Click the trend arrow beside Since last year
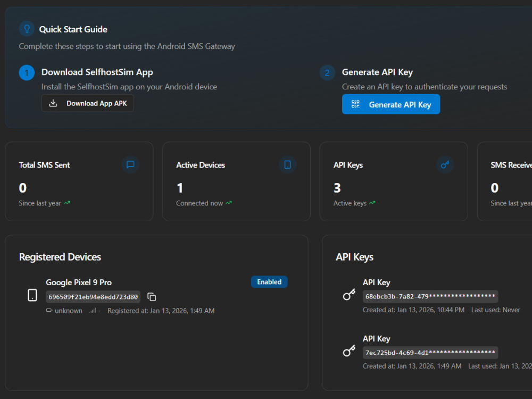This screenshot has width=532, height=399. (67, 203)
